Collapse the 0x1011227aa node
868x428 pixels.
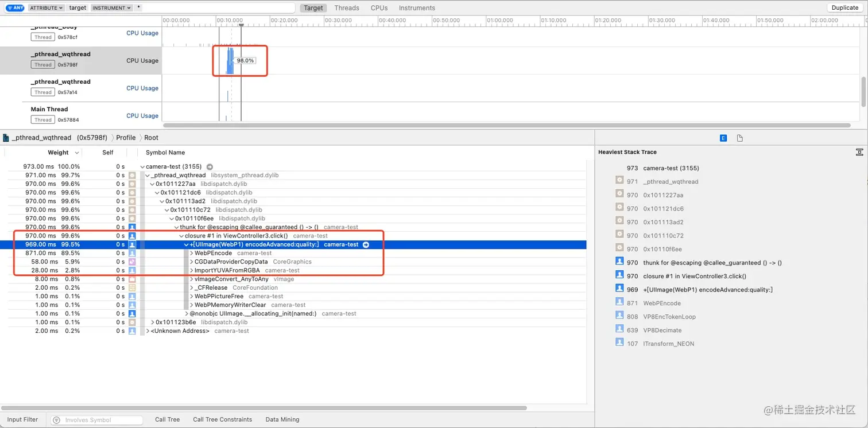pyautogui.click(x=153, y=184)
